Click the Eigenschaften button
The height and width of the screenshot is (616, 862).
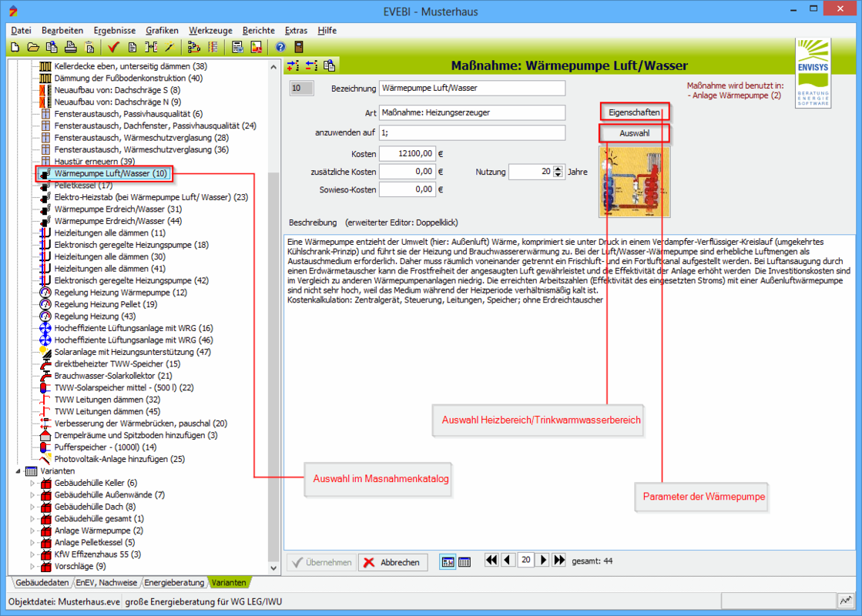[x=634, y=112]
